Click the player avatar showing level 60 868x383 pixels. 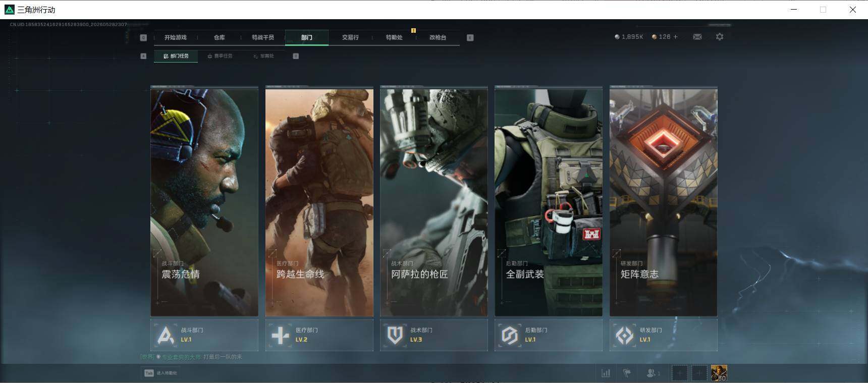coord(719,373)
